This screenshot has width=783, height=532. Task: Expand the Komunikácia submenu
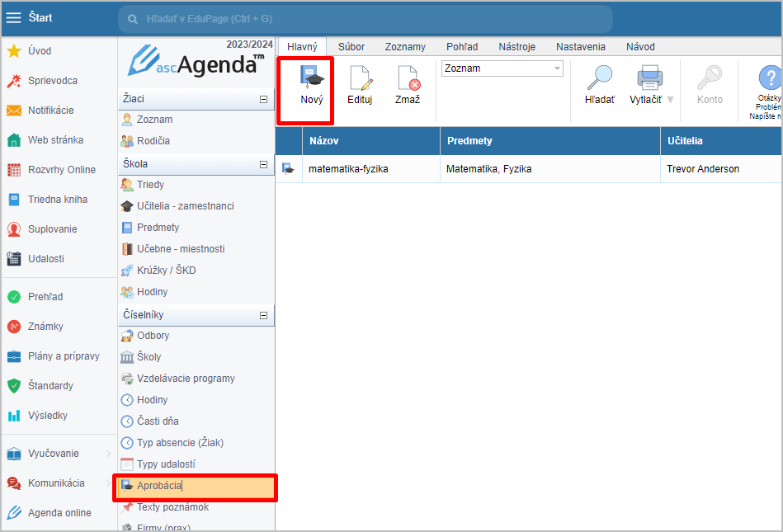108,483
